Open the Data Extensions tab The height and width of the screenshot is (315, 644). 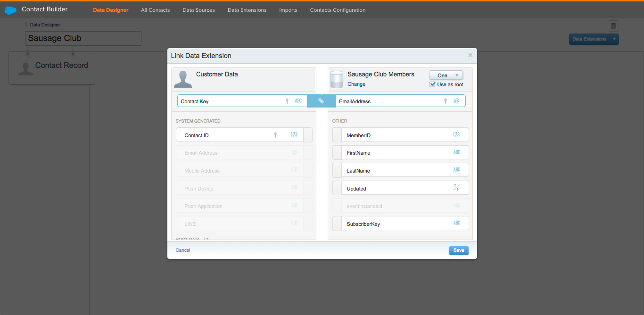pyautogui.click(x=247, y=10)
